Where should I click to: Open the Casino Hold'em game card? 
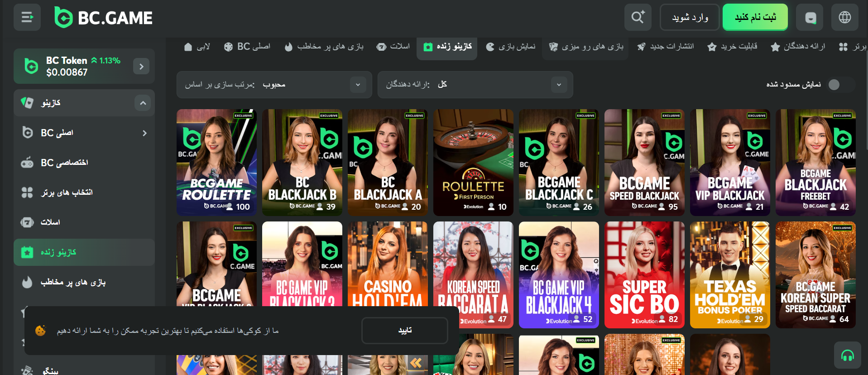point(388,264)
